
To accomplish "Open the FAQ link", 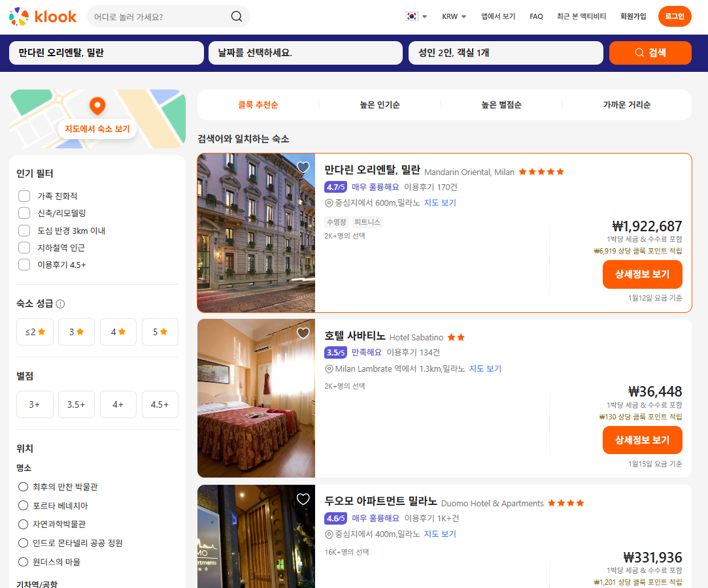I will (536, 16).
